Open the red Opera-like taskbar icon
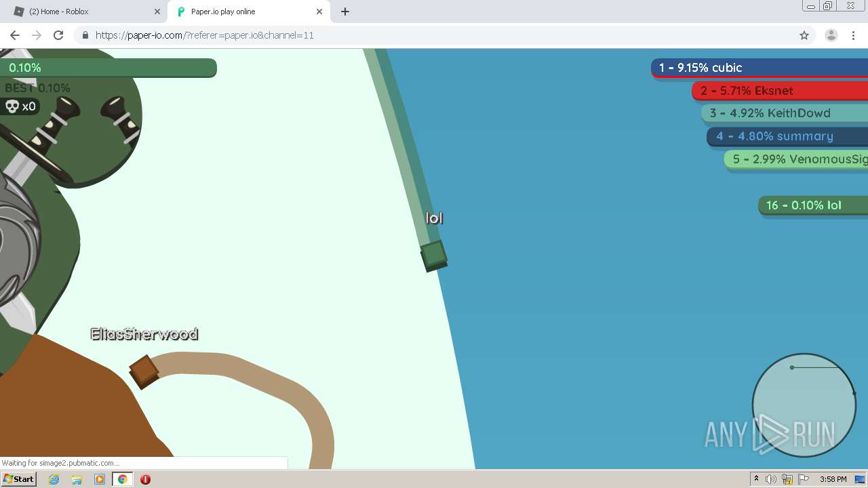 coord(145,479)
